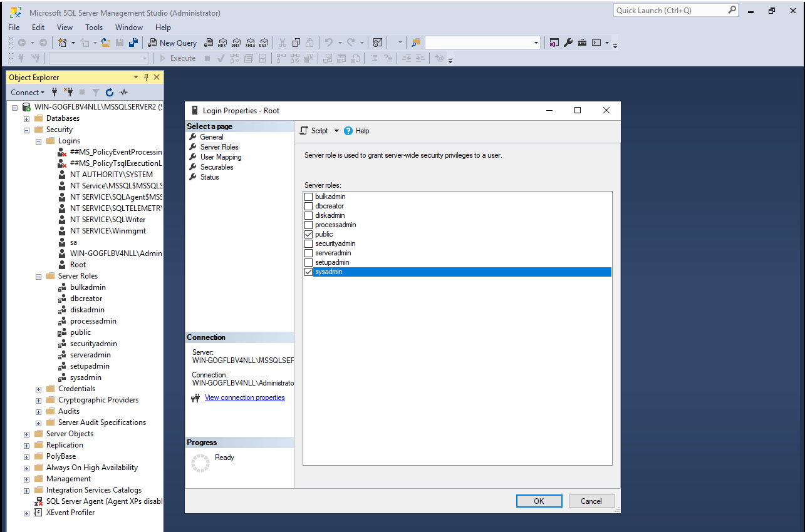Collapse the Logins folder

pyautogui.click(x=38, y=141)
